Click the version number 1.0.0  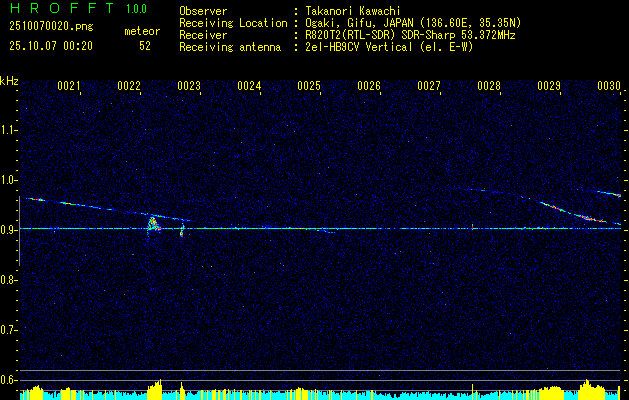(x=136, y=9)
